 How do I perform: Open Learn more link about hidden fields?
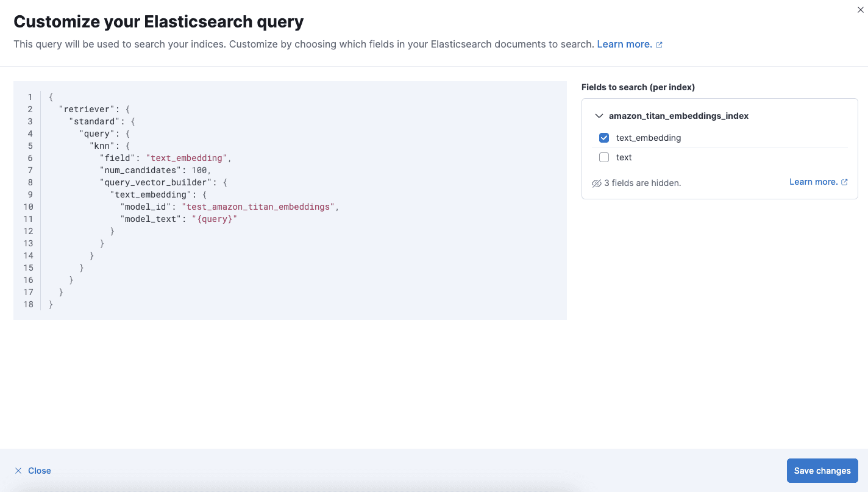[813, 182]
